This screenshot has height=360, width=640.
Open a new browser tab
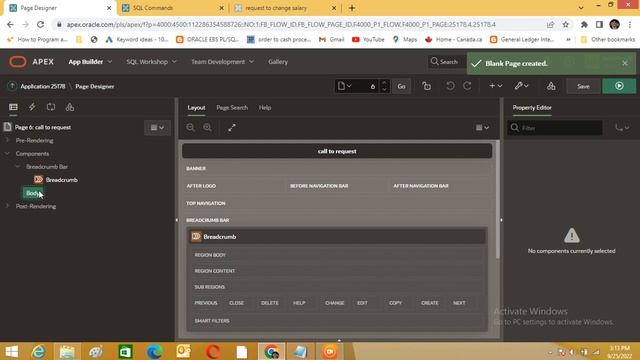[352, 8]
